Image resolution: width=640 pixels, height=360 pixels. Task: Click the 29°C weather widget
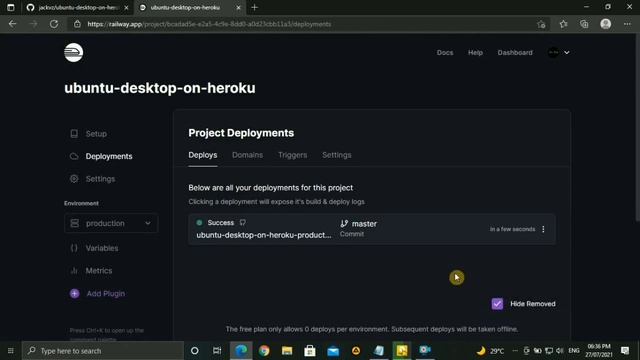490,351
